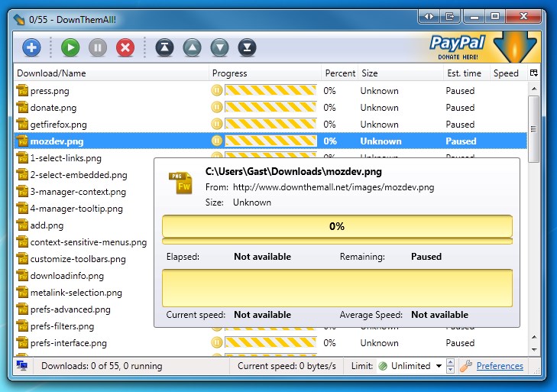Open the Preferences link
The height and width of the screenshot is (392, 557).
coord(500,366)
